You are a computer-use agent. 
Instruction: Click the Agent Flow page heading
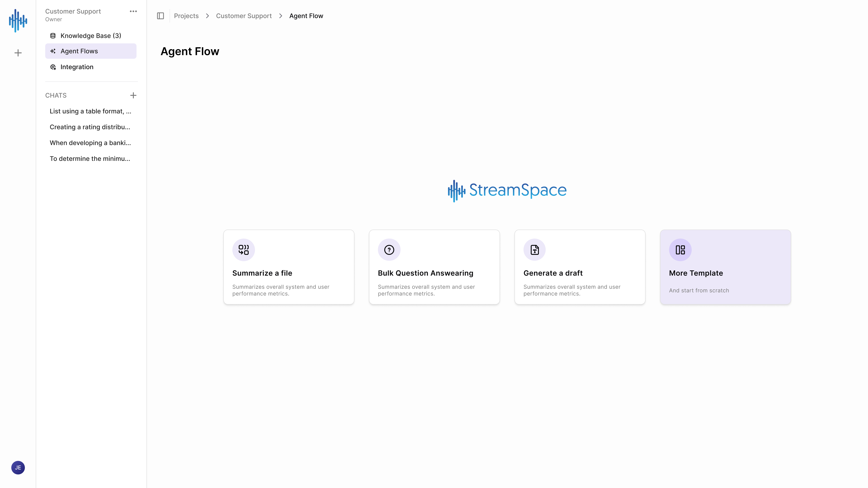[190, 52]
